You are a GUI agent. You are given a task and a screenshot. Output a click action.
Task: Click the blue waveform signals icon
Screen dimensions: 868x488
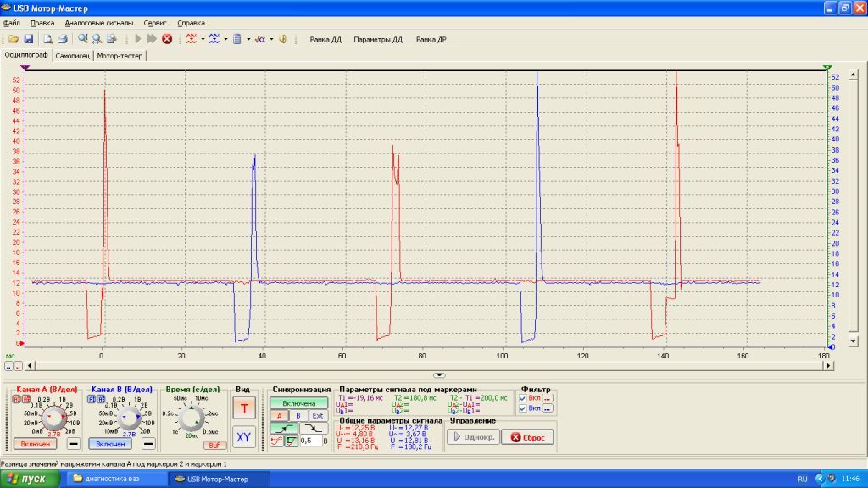pyautogui.click(x=214, y=39)
